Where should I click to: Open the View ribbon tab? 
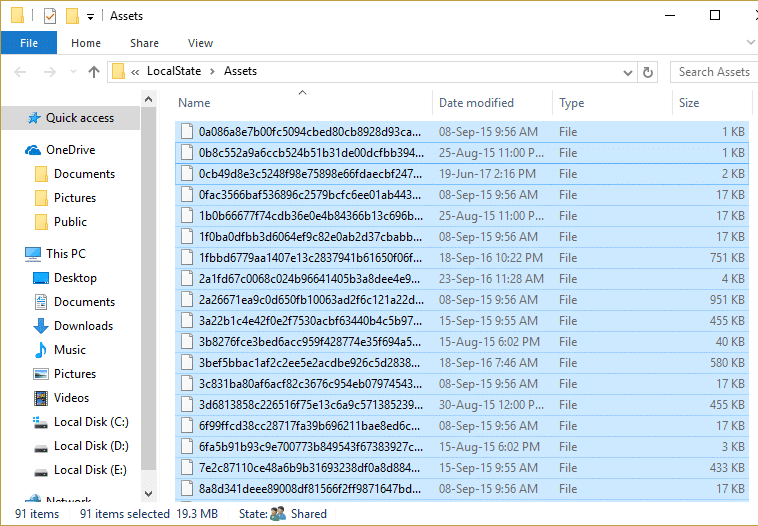(200, 43)
